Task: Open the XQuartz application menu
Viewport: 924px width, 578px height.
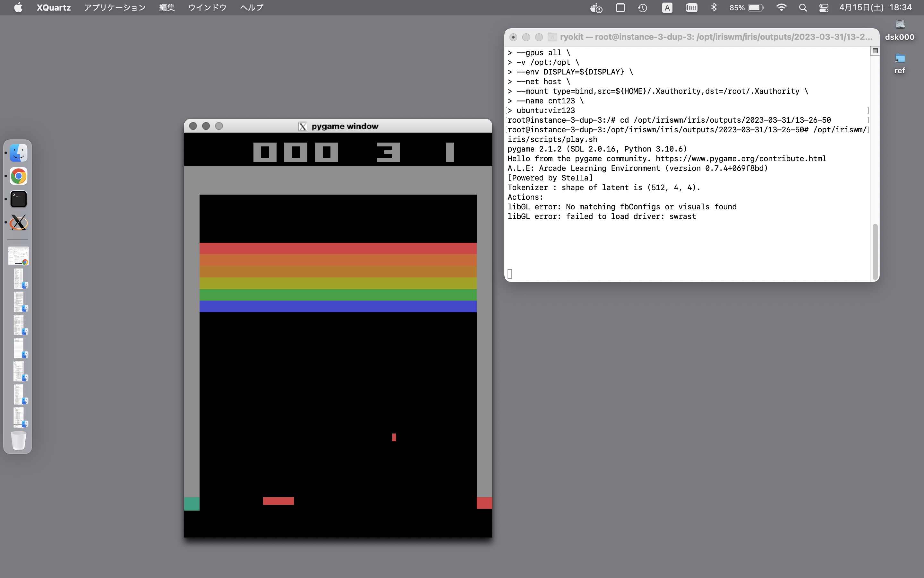Action: [54, 8]
